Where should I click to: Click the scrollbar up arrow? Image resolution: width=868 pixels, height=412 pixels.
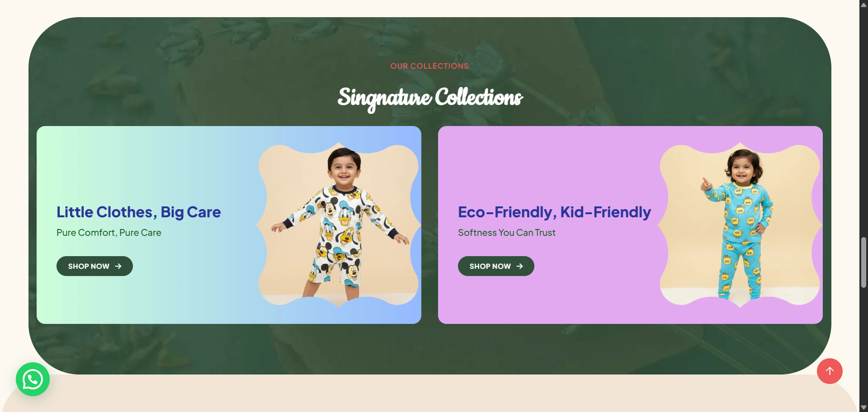pos(863,5)
